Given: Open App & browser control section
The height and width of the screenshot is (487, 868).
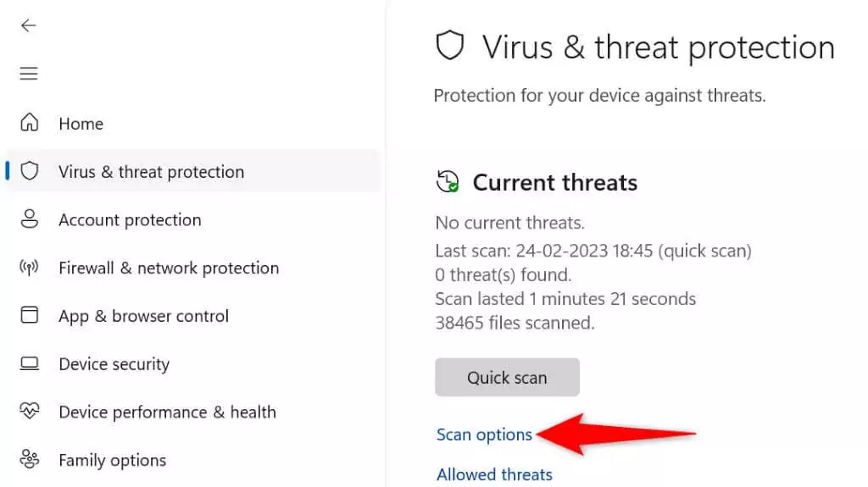Looking at the screenshot, I should point(143,316).
